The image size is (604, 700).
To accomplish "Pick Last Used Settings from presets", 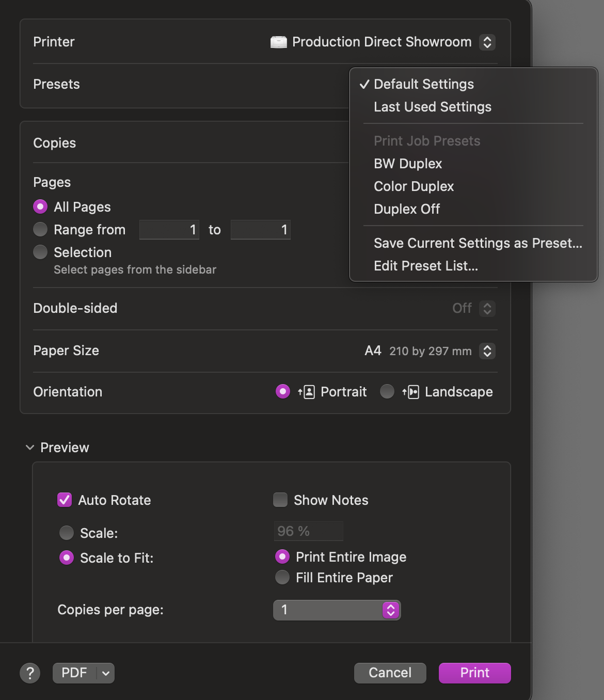I will tap(432, 107).
